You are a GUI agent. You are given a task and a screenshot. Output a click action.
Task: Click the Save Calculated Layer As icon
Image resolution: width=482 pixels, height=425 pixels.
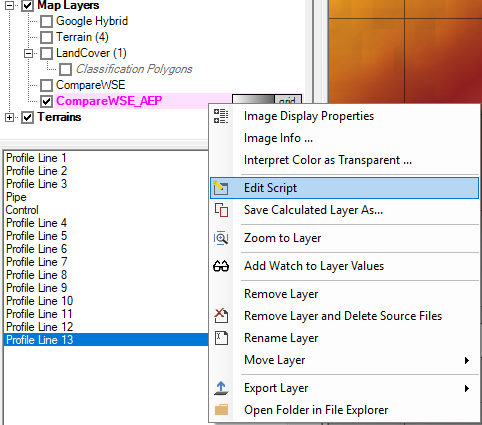tap(221, 210)
